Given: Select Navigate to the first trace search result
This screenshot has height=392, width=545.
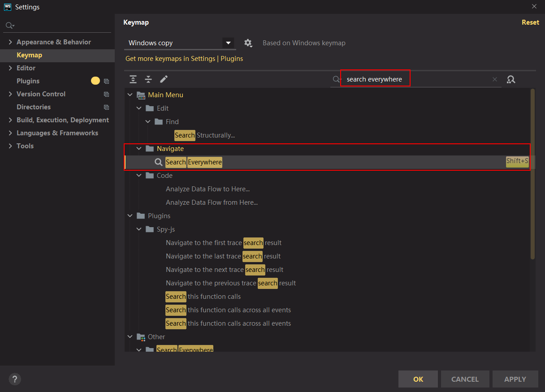Looking at the screenshot, I should 224,243.
